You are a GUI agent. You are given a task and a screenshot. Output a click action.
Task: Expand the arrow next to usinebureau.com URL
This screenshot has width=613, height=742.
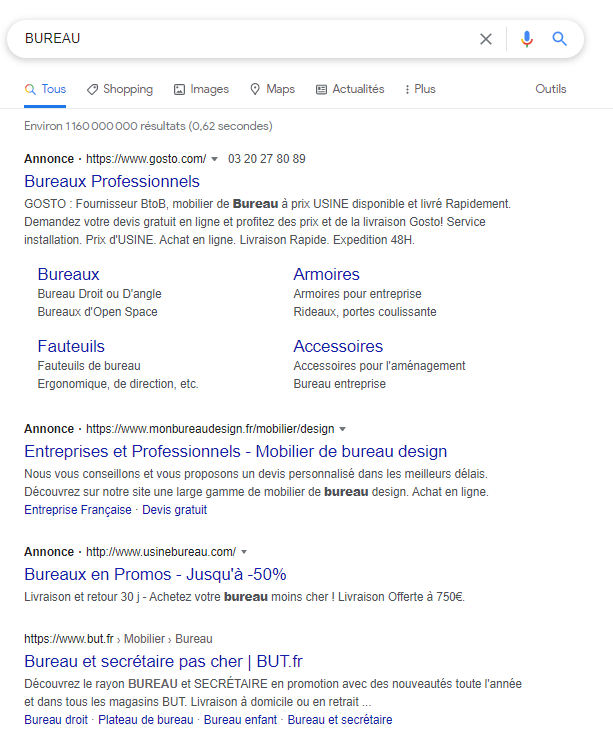point(244,552)
